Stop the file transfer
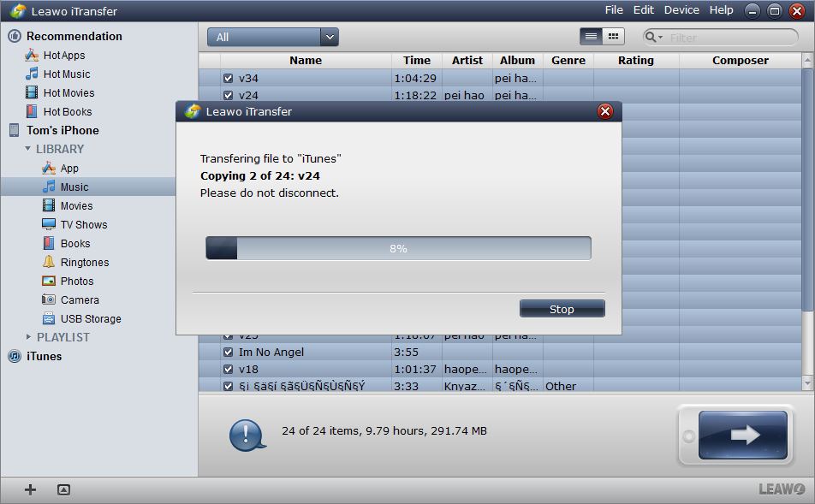 [562, 309]
